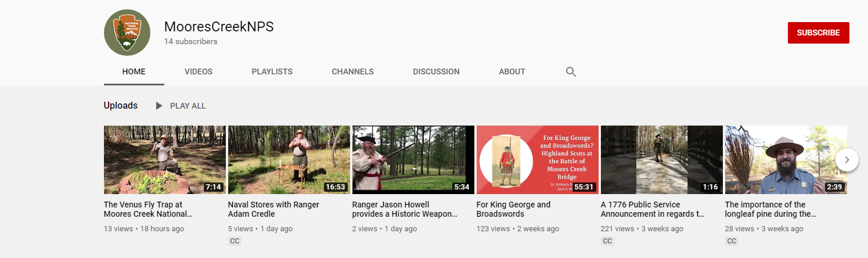The image size is (868, 258).
Task: Click '13 views • 18 hours ago' text
Action: 144,229
